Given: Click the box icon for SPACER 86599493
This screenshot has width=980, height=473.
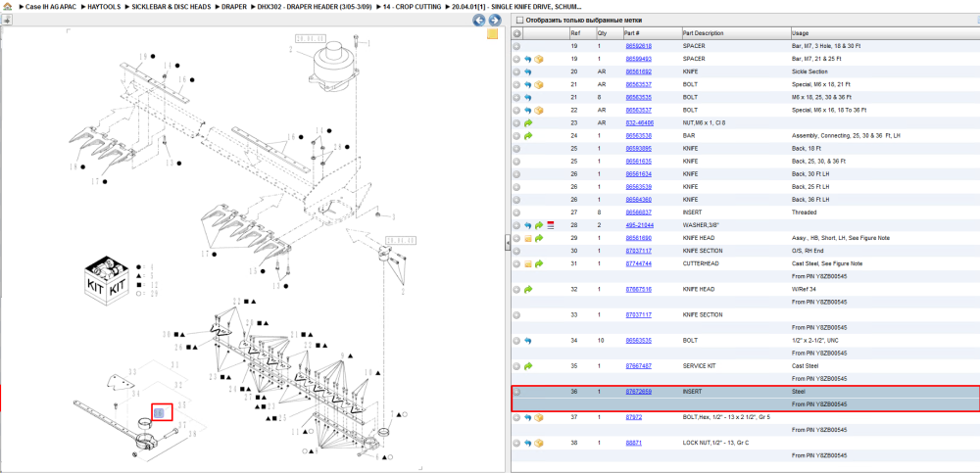Looking at the screenshot, I should point(539,59).
